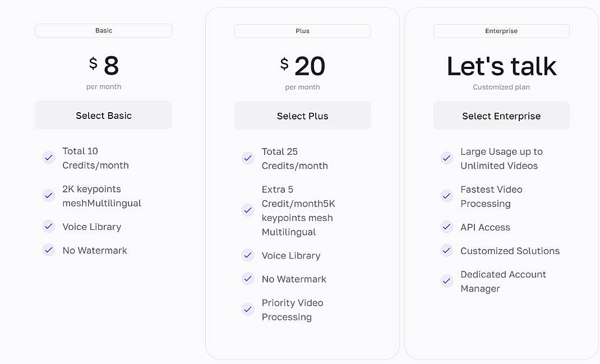Click the checkmark beside Voice Library on Basic

click(x=48, y=227)
